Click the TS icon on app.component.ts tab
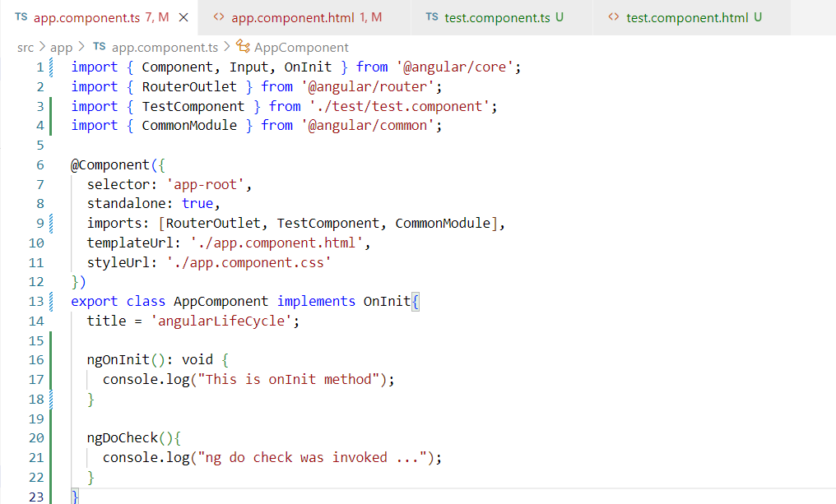This screenshot has width=836, height=504. pyautogui.click(x=21, y=17)
